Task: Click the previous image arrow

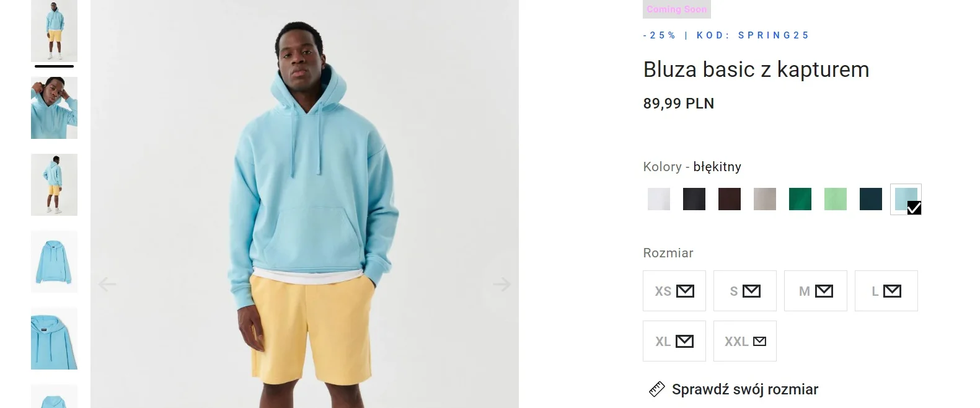Action: (x=107, y=284)
